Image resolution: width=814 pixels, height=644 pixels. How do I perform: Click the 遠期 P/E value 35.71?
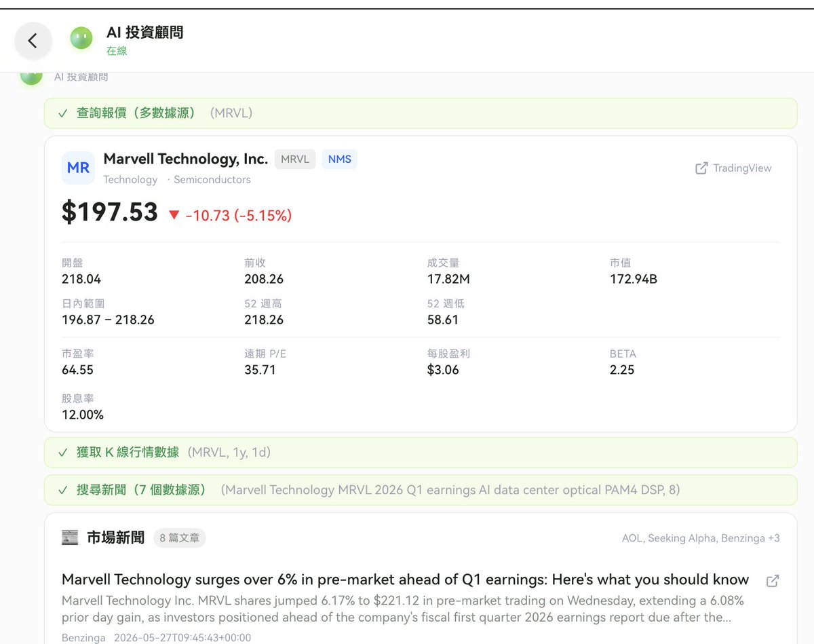pos(260,370)
